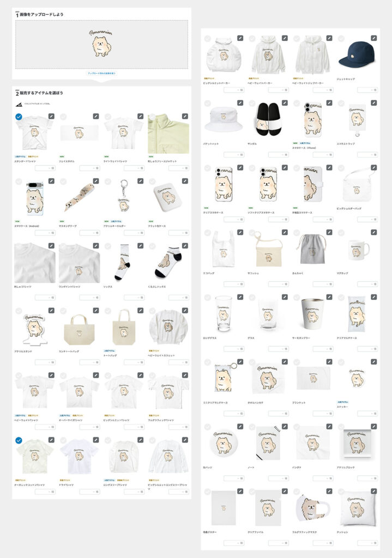Open edit icon on the bucket hat
The image size is (392, 558).
point(240,103)
